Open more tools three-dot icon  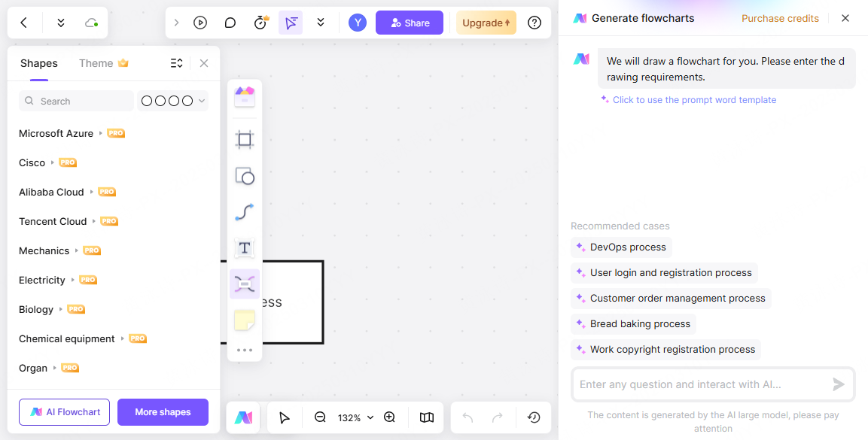pyautogui.click(x=244, y=350)
